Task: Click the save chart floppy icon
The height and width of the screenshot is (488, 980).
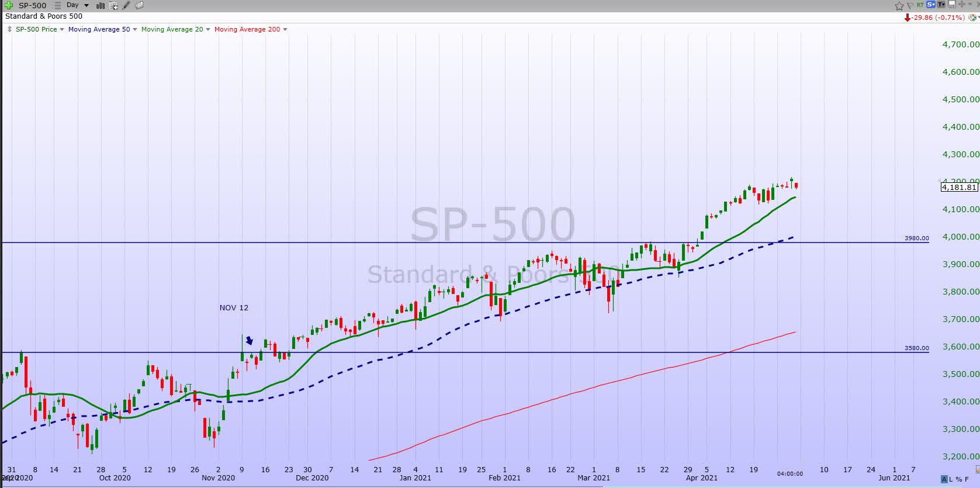Action: pos(952,4)
